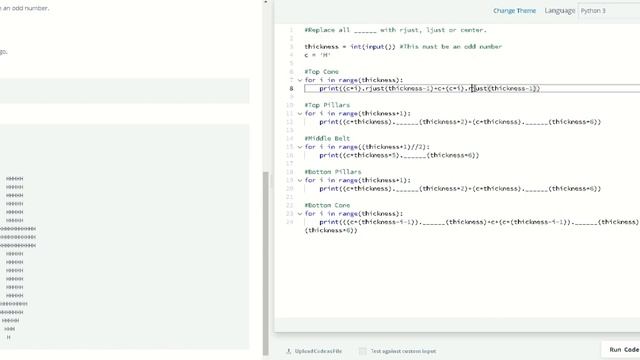Click the '#Bottom Cone' comment
Screen dimensions: 640x360
[327, 206]
